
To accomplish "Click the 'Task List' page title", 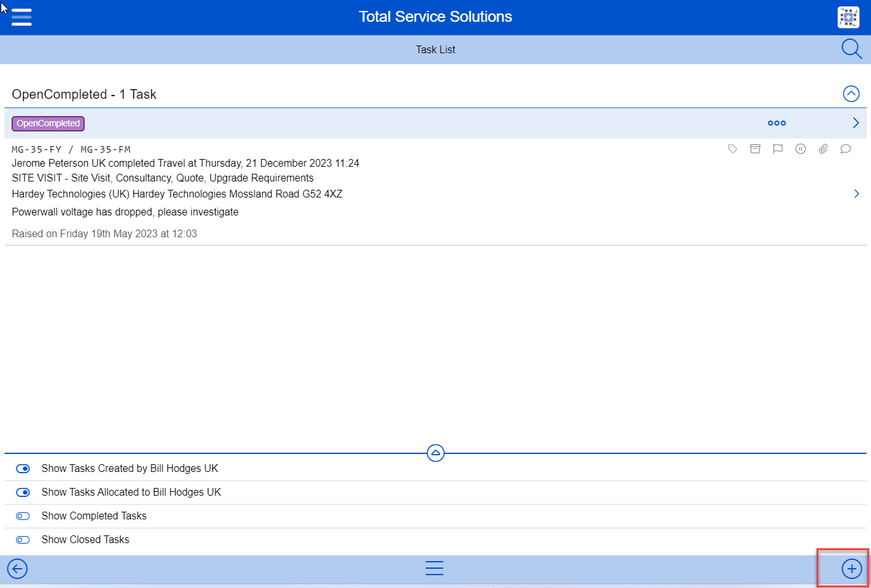I will click(x=436, y=49).
